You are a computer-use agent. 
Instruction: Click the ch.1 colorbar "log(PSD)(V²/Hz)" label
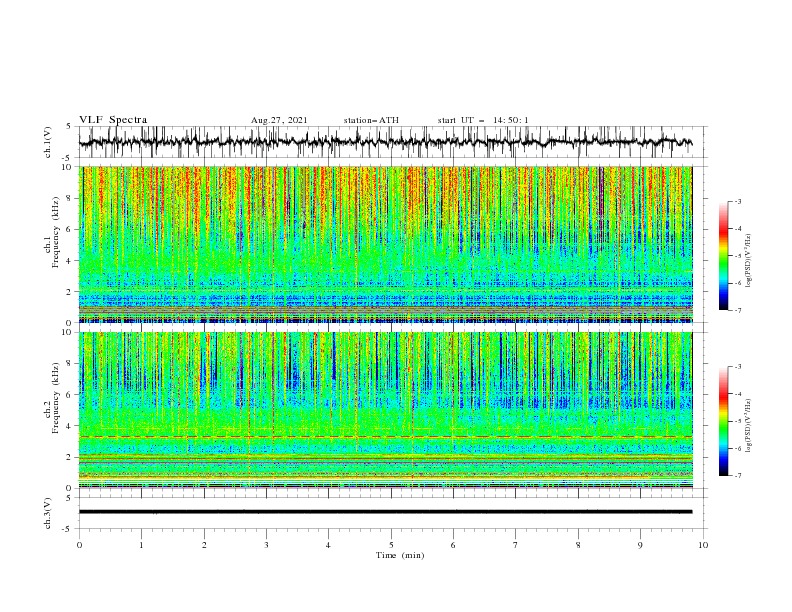(749, 261)
